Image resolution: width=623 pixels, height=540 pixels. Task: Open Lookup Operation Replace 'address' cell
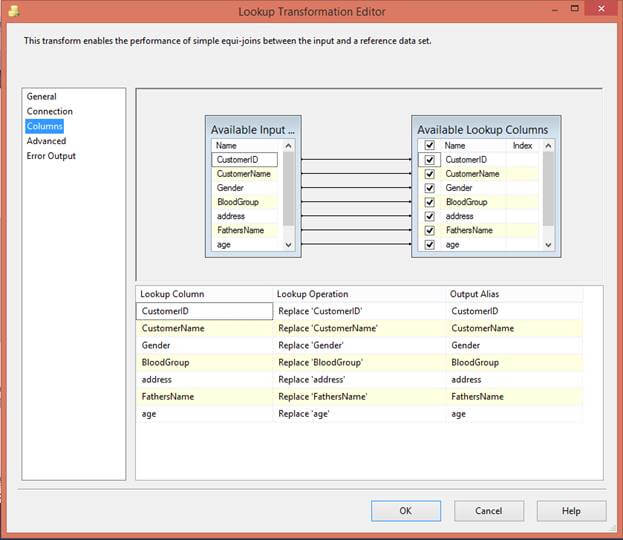[x=360, y=379]
